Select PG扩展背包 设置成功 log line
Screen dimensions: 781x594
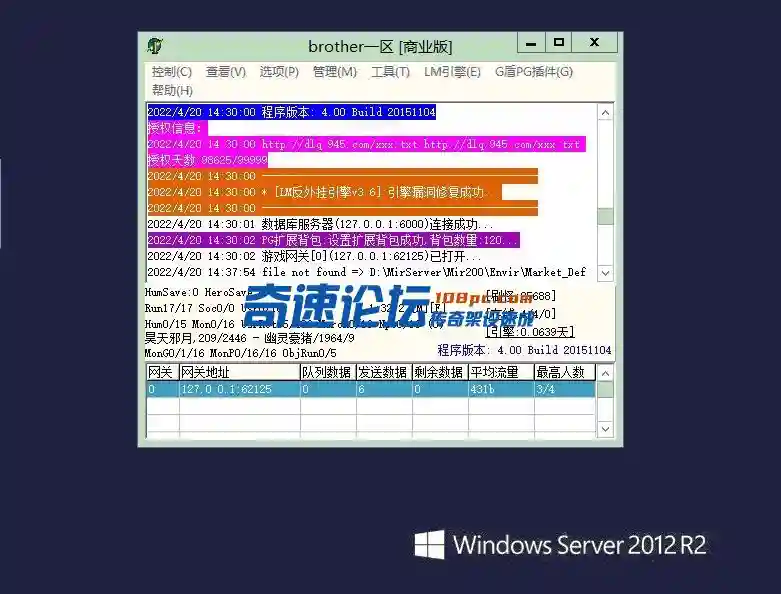333,240
